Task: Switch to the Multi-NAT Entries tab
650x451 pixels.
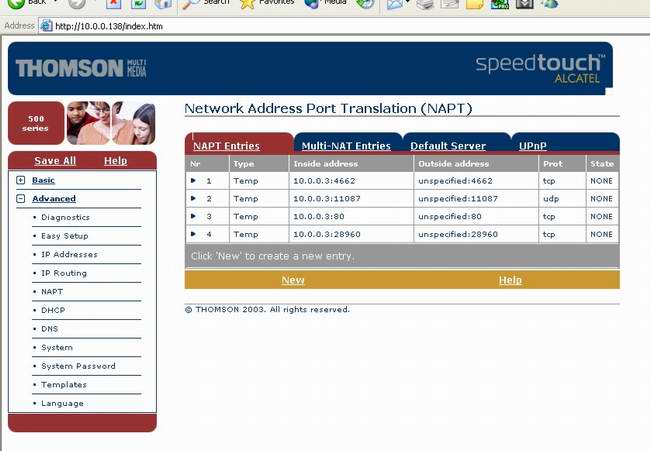Action: (346, 146)
